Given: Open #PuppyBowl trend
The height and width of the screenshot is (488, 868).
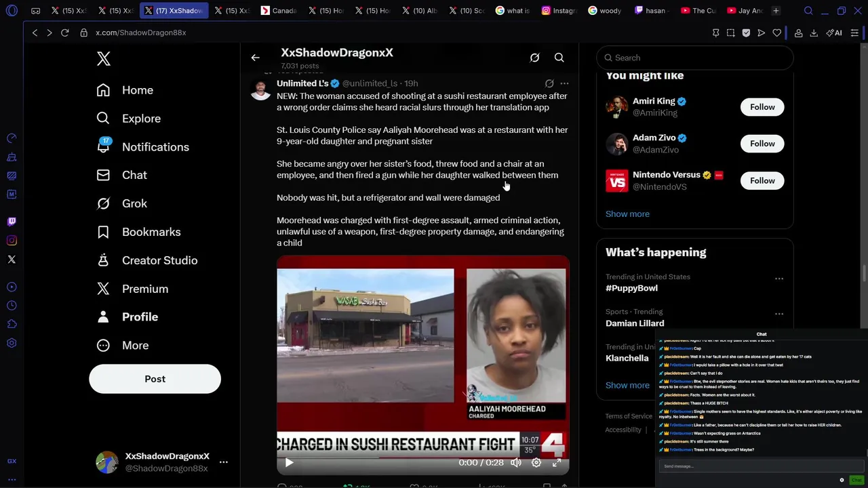Looking at the screenshot, I should pos(631,288).
